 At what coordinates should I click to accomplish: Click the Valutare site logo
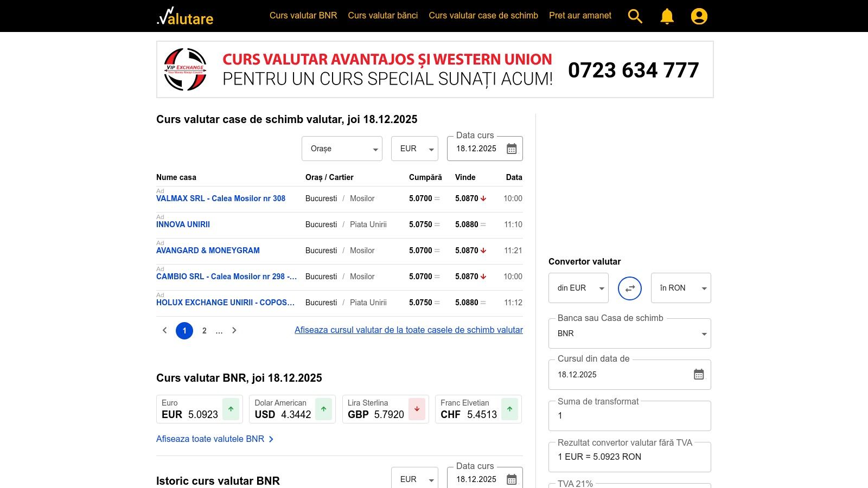click(x=185, y=17)
